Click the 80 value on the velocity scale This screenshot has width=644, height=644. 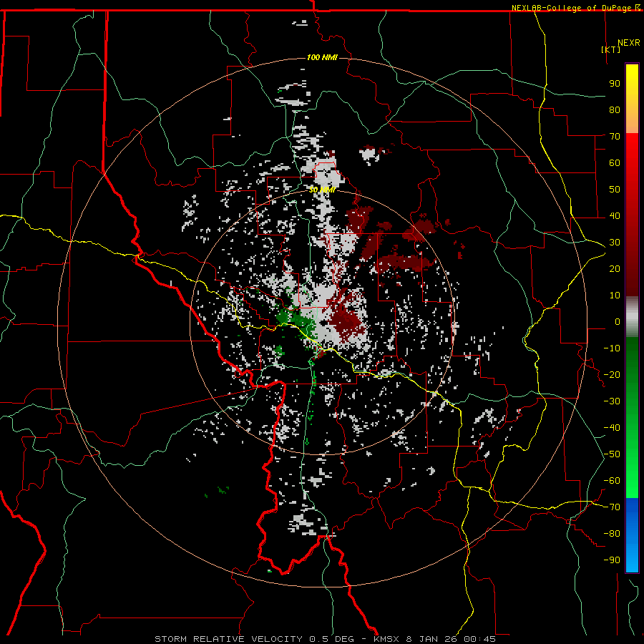tap(615, 110)
